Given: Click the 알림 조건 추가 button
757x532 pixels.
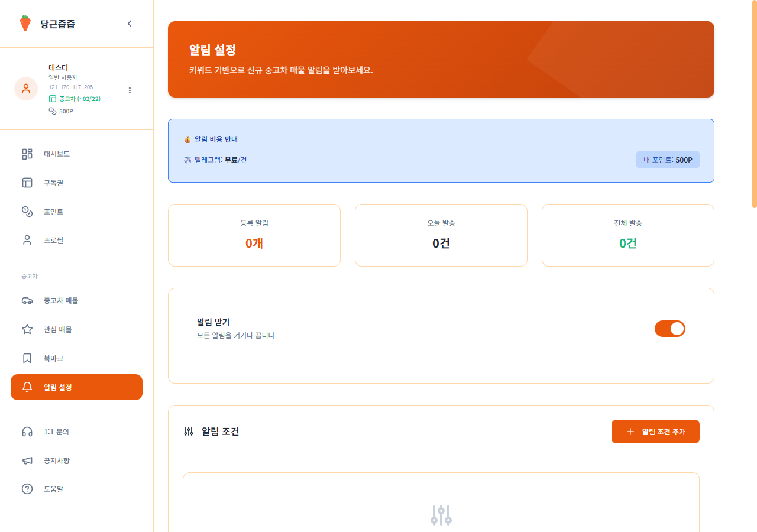Looking at the screenshot, I should [x=655, y=432].
